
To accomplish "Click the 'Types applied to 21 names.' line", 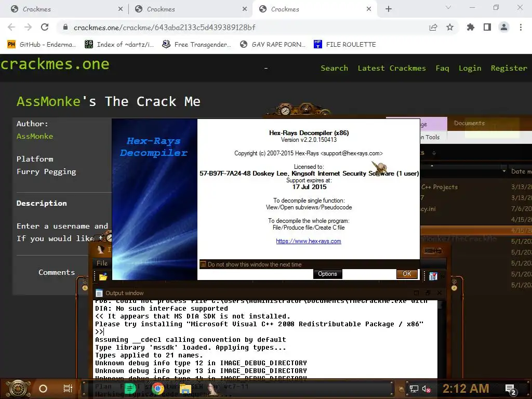I will (149, 355).
